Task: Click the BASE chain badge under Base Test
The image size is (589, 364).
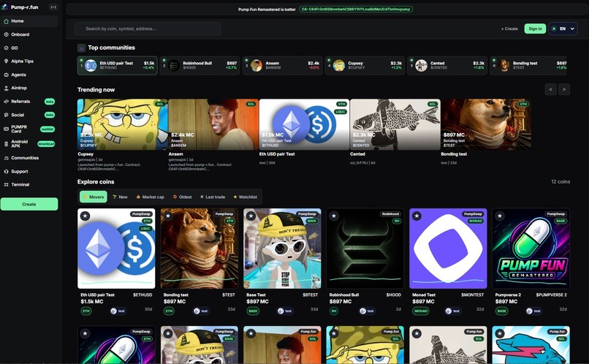Action: [x=253, y=311]
